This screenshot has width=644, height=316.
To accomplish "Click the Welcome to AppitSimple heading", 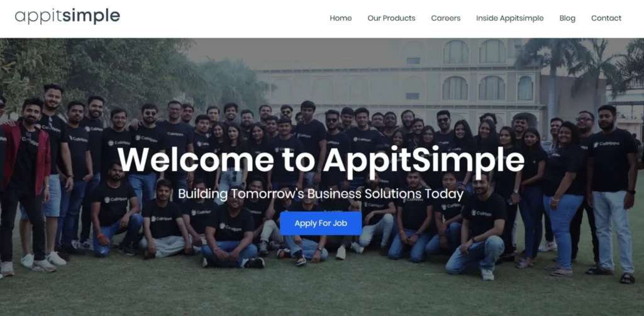I will click(321, 160).
